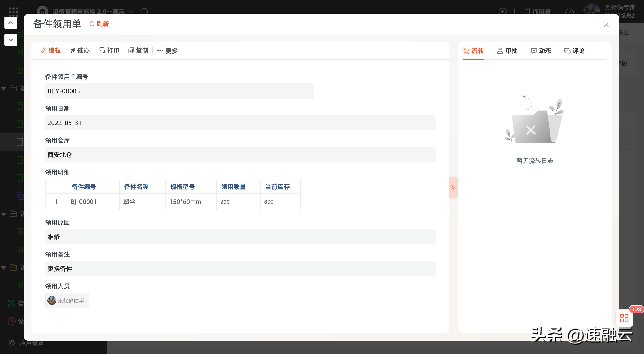Image resolution: width=644 pixels, height=354 pixels.
Task: Open the 设备管理与巡检 2.0 app dropdown
Action: tap(131, 11)
